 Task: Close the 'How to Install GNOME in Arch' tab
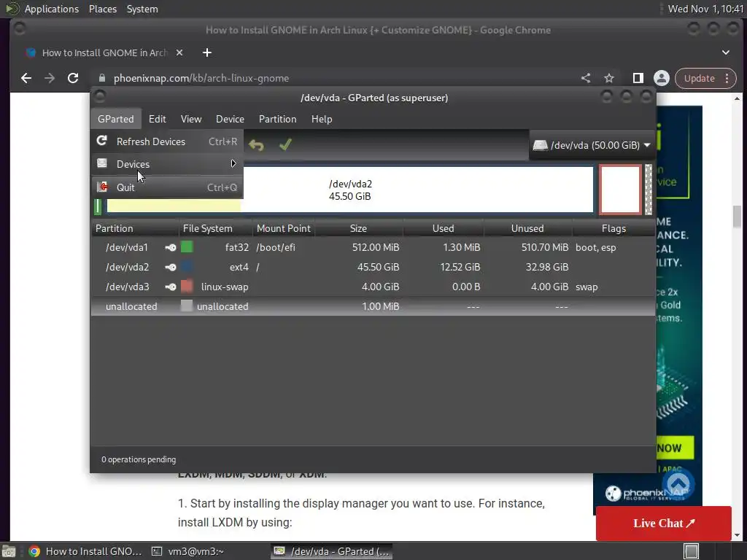pyautogui.click(x=179, y=52)
